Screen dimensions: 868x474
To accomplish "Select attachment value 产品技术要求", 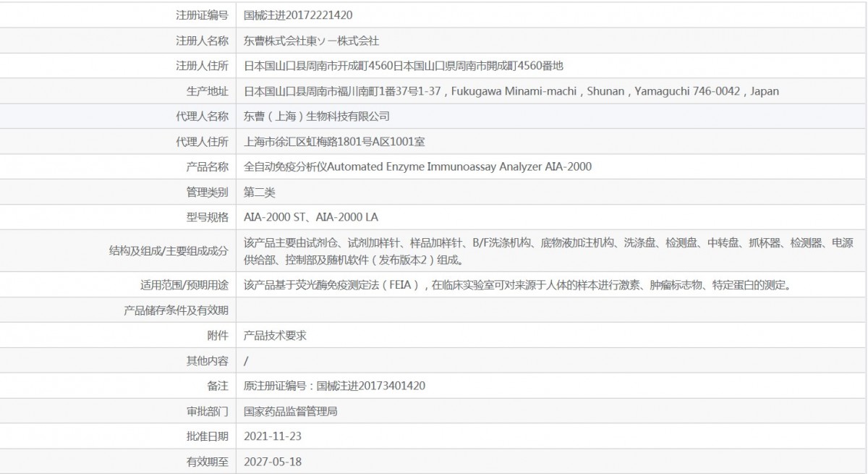I will pyautogui.click(x=276, y=336).
